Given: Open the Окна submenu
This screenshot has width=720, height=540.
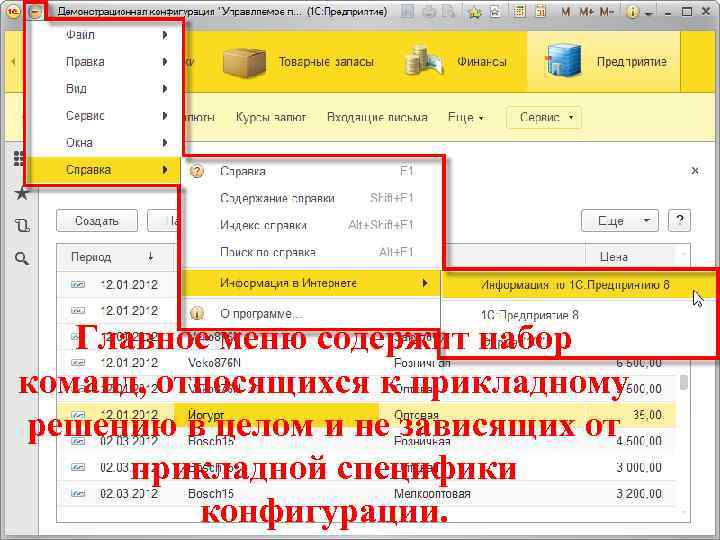Looking at the screenshot, I should (103, 143).
